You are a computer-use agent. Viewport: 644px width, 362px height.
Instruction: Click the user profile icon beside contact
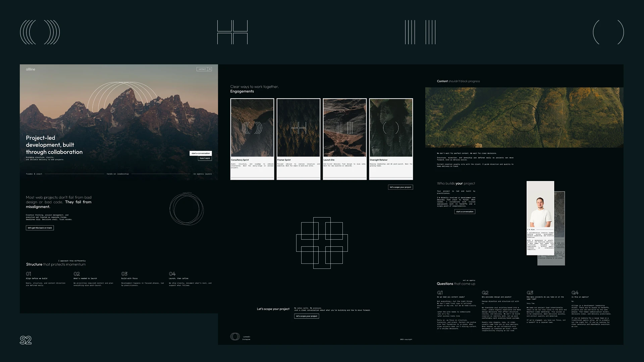(x=210, y=69)
